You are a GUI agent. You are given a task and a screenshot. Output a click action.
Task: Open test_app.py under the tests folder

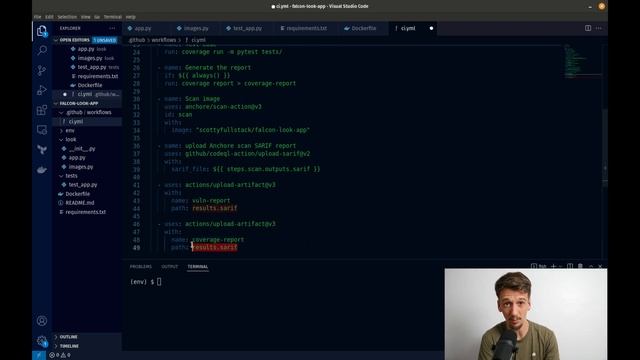87,185
